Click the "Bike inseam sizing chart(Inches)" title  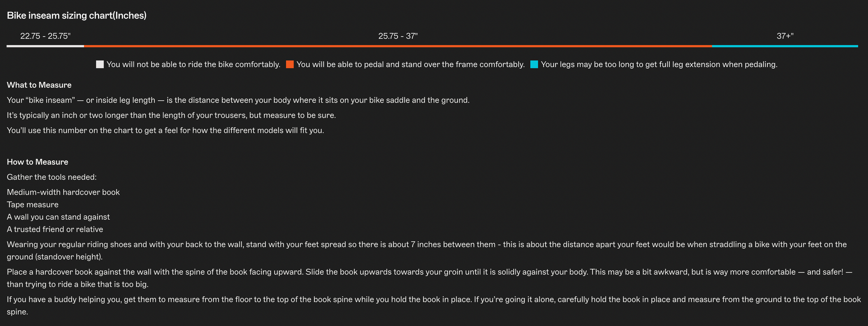click(x=77, y=16)
